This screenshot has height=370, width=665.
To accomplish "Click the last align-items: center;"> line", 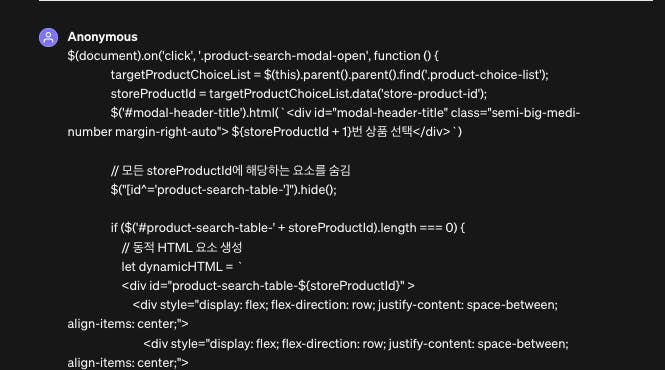I will coord(128,363).
